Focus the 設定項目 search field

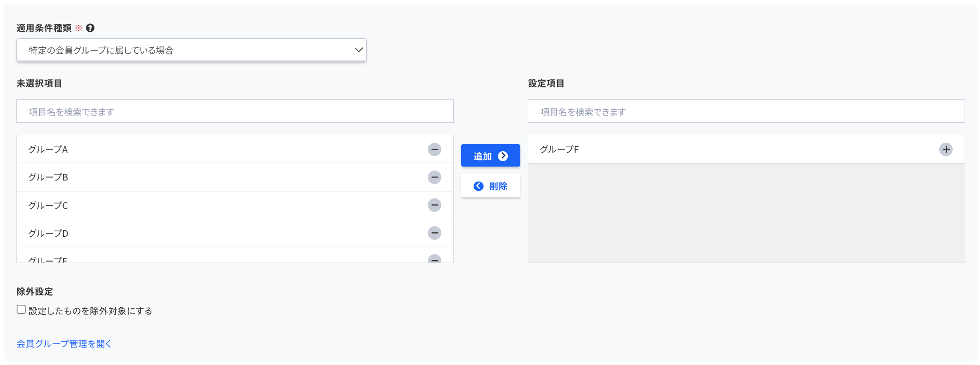click(745, 111)
